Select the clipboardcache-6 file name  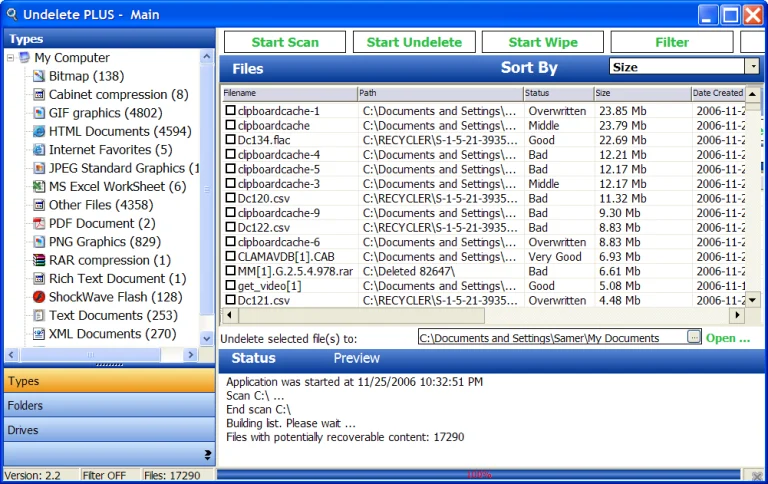[279, 242]
